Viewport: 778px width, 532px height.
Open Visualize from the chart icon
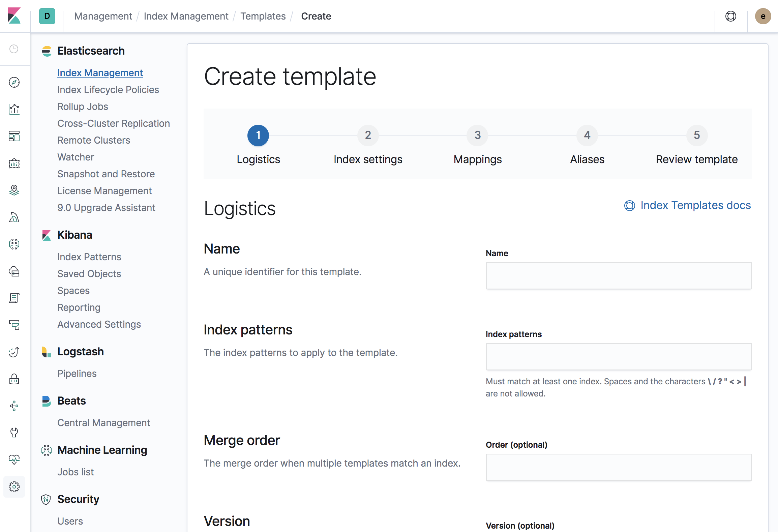14,109
